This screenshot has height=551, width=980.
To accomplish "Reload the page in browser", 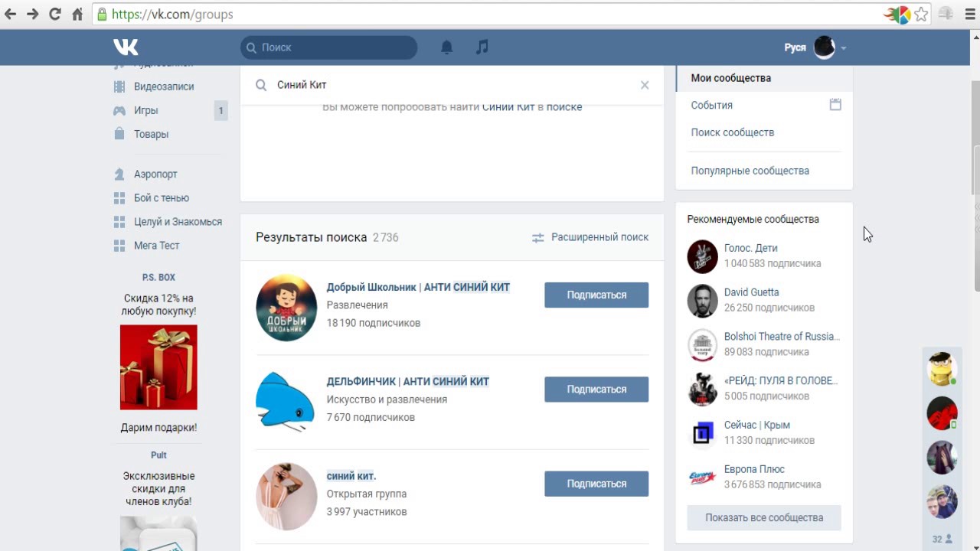I will coord(54,14).
